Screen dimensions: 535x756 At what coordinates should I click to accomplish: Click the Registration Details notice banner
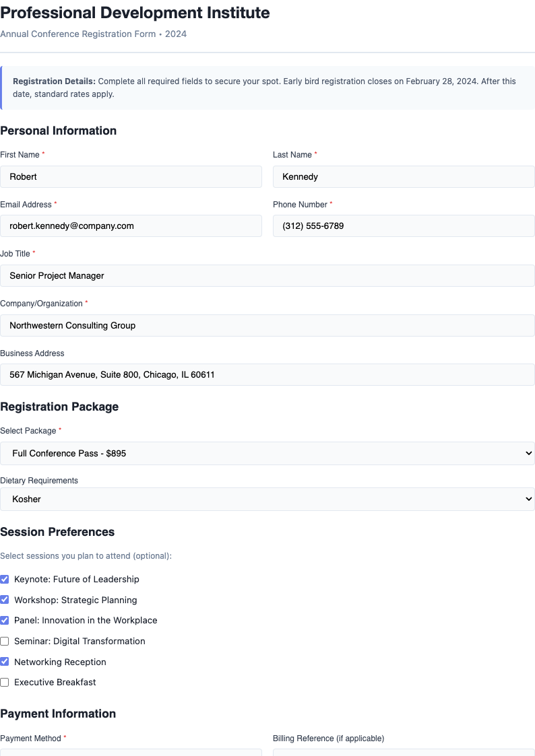tap(267, 88)
